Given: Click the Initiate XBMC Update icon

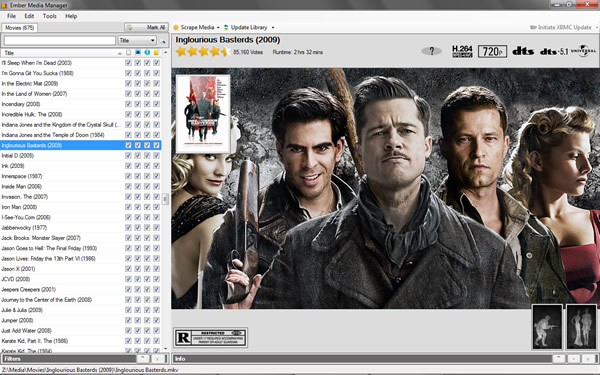Looking at the screenshot, I should (533, 28).
